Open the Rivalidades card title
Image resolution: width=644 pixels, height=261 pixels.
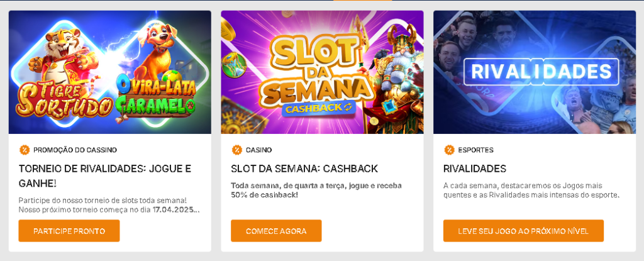(x=475, y=169)
